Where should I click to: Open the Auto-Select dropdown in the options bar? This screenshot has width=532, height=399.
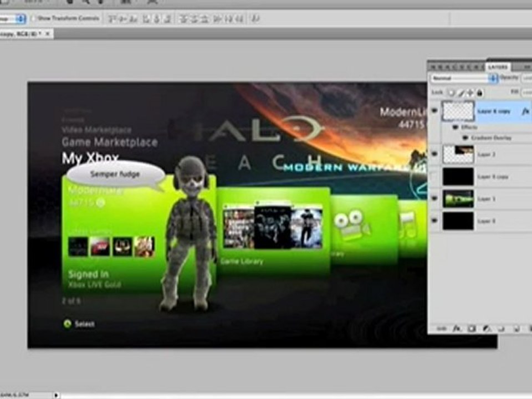pyautogui.click(x=13, y=18)
